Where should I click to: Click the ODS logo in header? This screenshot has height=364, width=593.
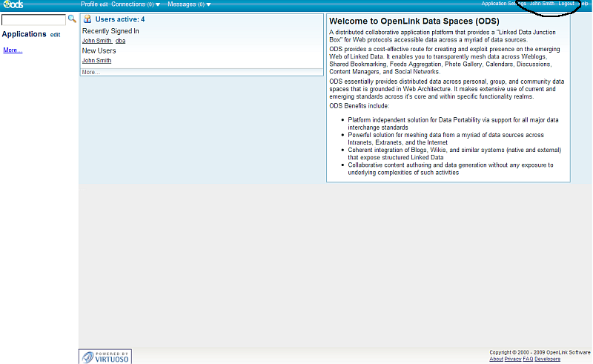point(13,4)
